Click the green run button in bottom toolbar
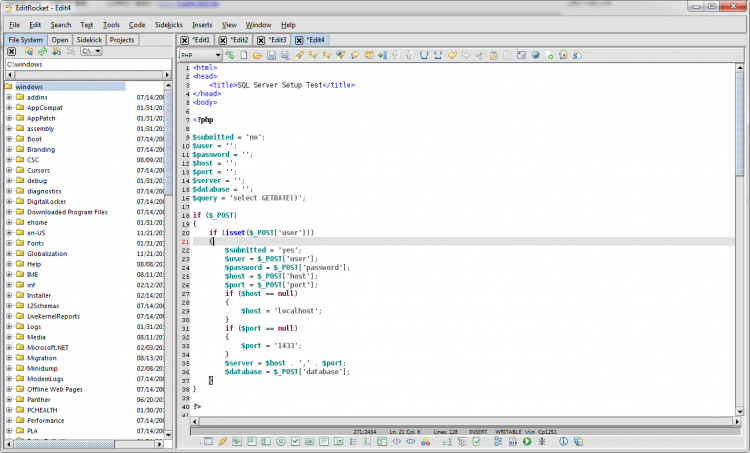This screenshot has width=750, height=453. (x=526, y=441)
